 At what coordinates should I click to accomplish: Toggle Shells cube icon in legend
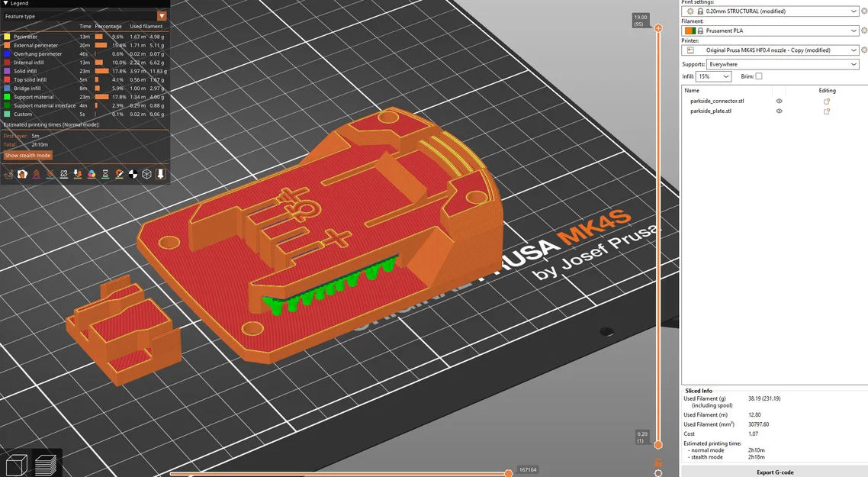(146, 174)
